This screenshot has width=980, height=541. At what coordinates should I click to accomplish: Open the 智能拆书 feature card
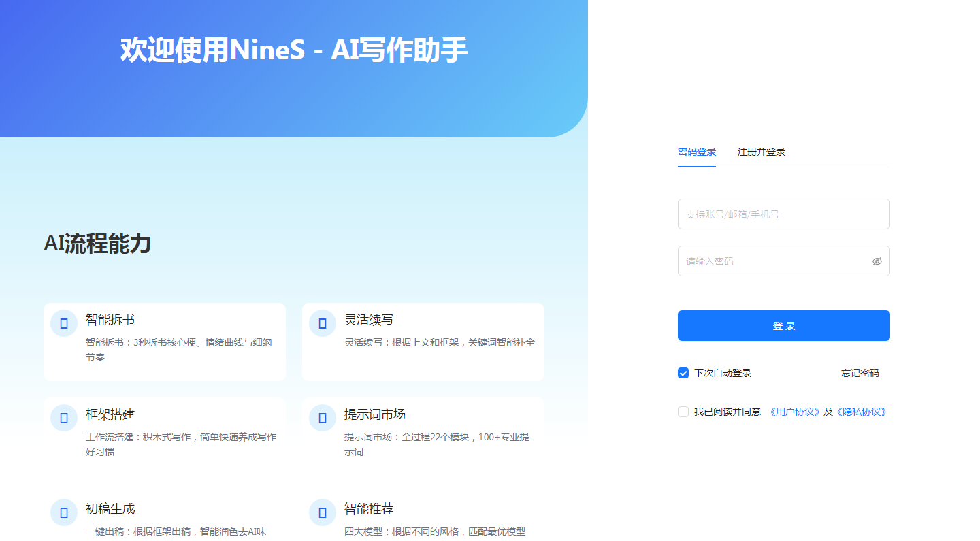click(x=165, y=341)
